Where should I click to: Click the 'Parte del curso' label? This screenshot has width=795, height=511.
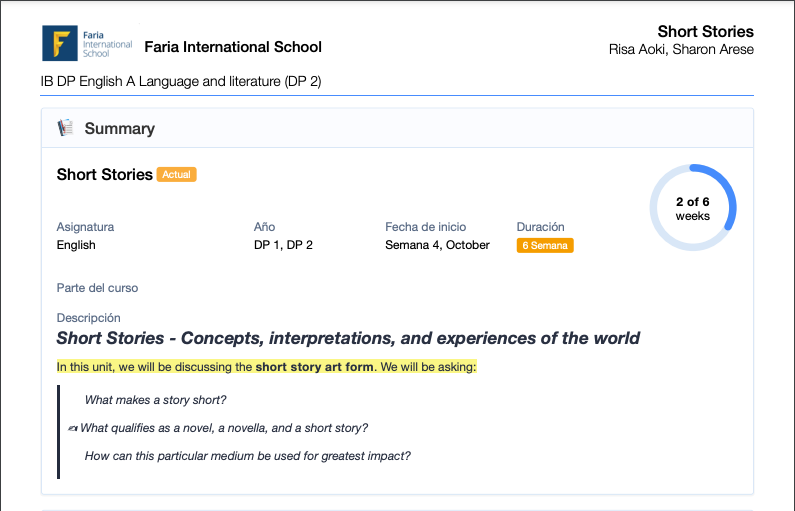(x=97, y=288)
